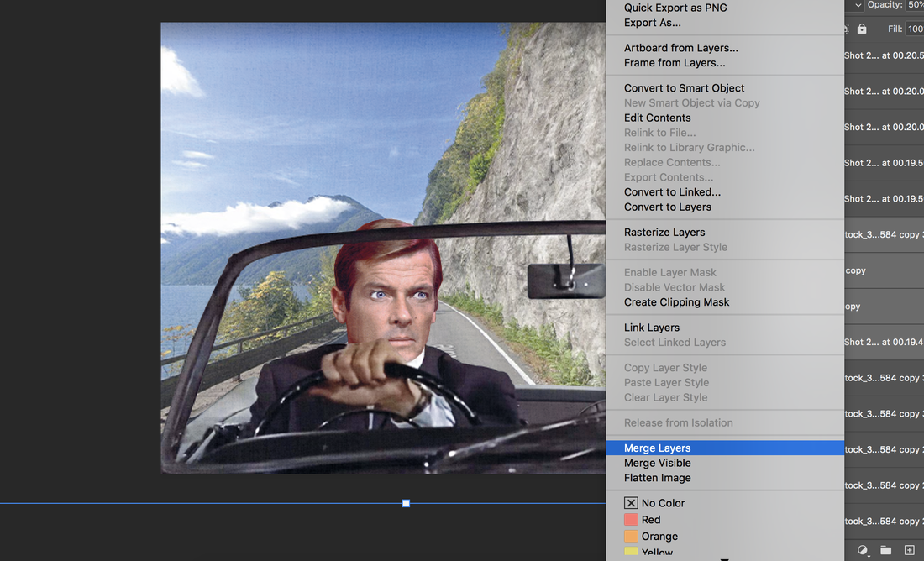Click the layer Opacity value field

[915, 5]
